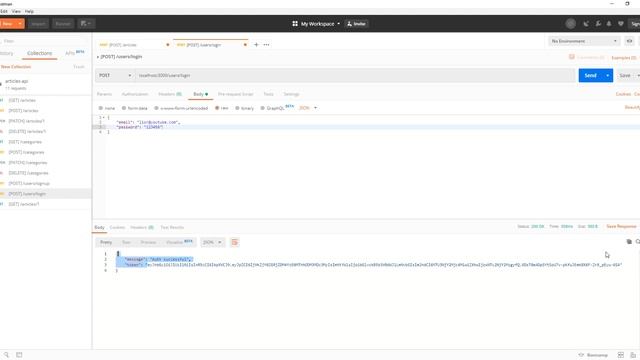This screenshot has height=360, width=640.
Task: Click the Save Response link
Action: [621, 227]
